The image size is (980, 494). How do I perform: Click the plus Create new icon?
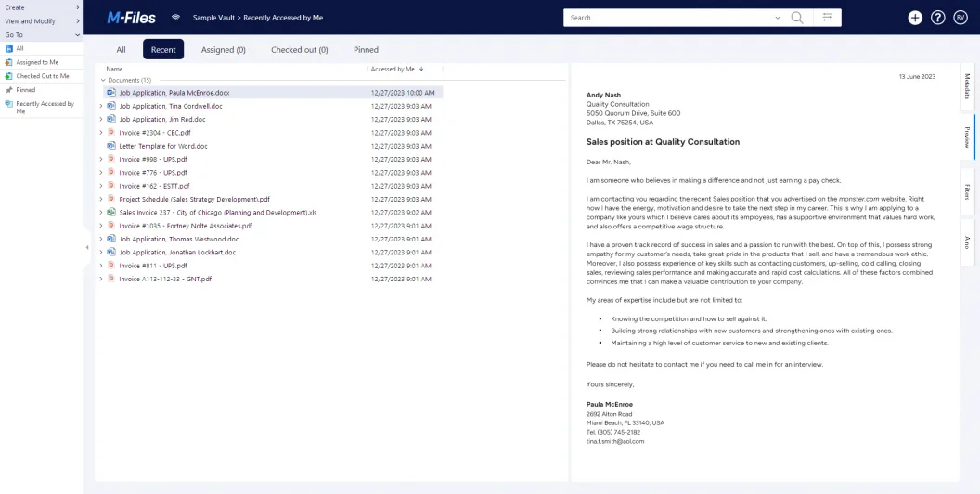tap(915, 18)
